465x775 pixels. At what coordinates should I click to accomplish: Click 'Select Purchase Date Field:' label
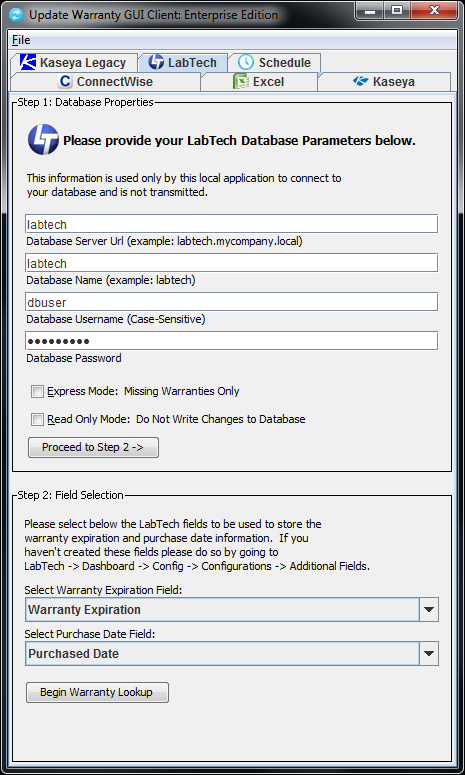coord(90,634)
